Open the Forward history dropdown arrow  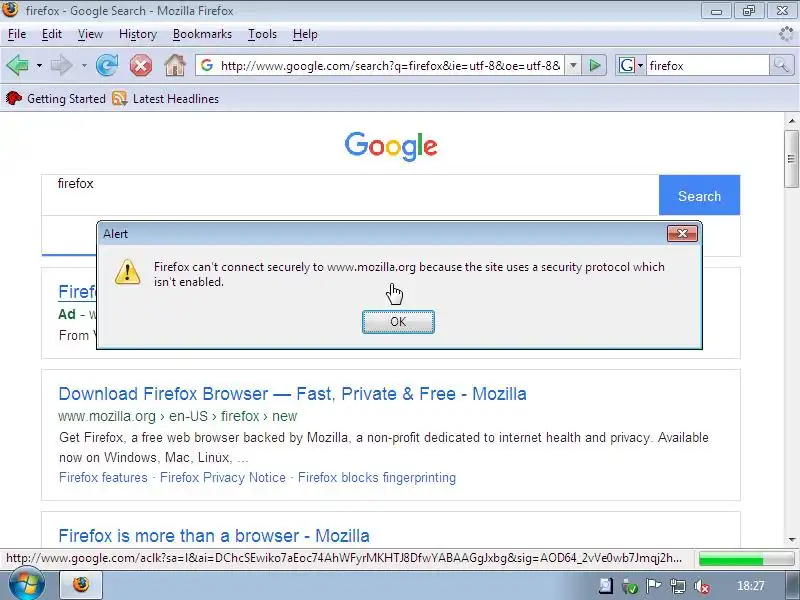coord(84,66)
